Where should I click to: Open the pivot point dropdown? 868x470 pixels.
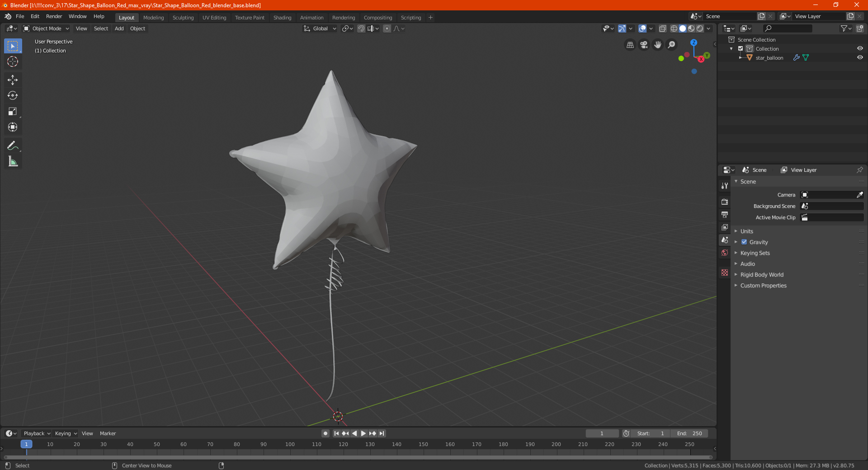[x=347, y=28]
